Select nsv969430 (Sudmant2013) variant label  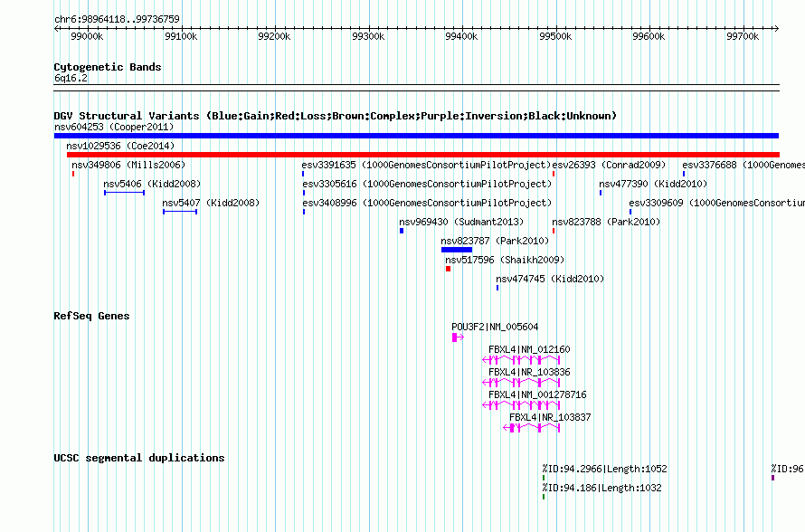pos(461,222)
